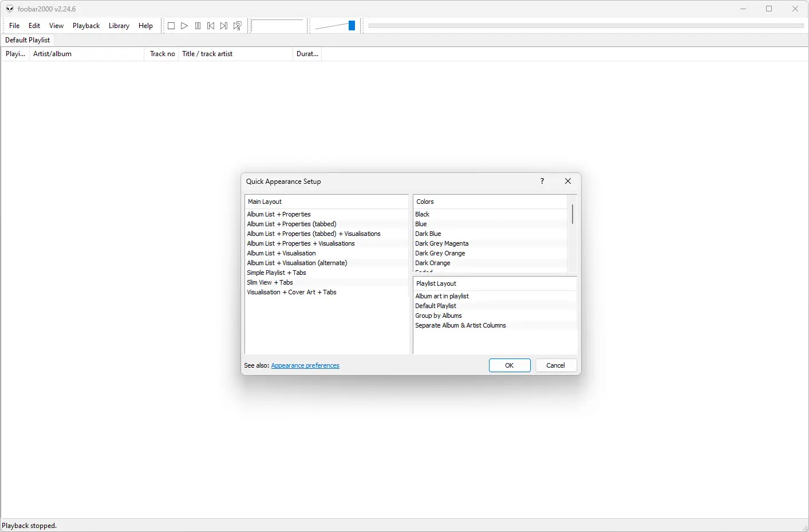
Task: Click the foobar2000 app icon in title bar
Action: (10, 9)
